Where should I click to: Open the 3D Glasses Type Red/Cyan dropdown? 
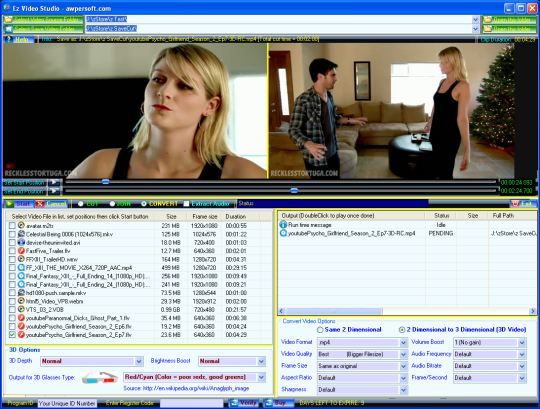click(x=261, y=377)
